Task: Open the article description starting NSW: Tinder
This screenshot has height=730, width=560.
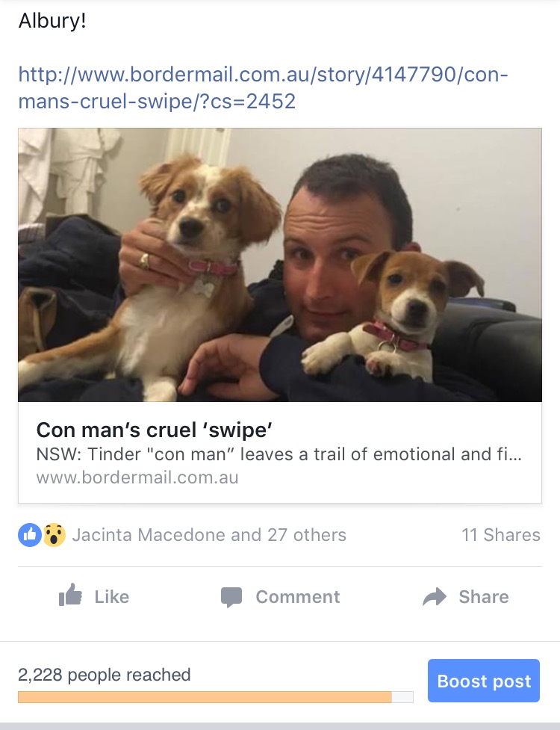Action: point(279,454)
